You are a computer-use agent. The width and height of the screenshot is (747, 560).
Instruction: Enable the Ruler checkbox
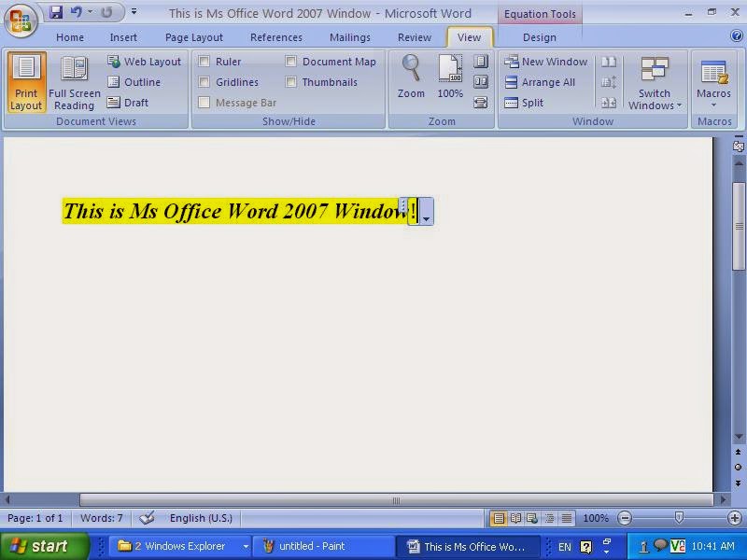(204, 61)
